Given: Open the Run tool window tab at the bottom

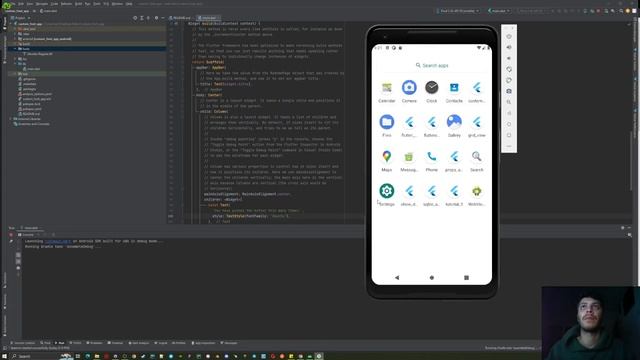Looking at the screenshot, I should coord(60,343).
